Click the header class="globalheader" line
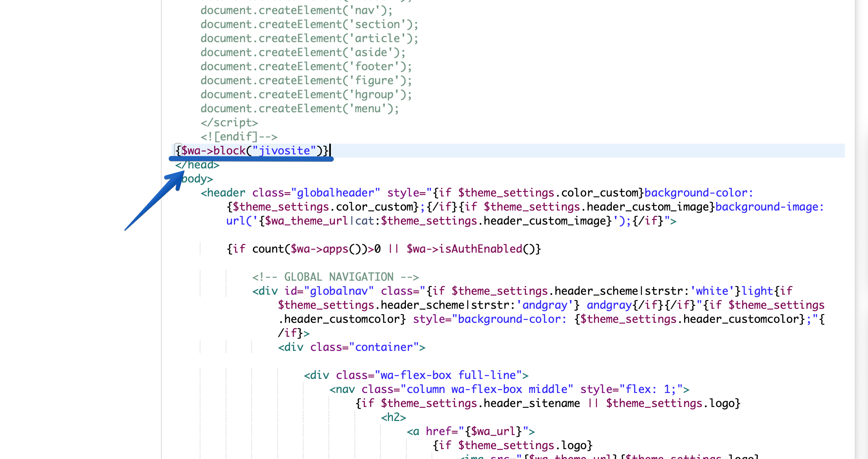The height and width of the screenshot is (459, 868). [x=477, y=193]
